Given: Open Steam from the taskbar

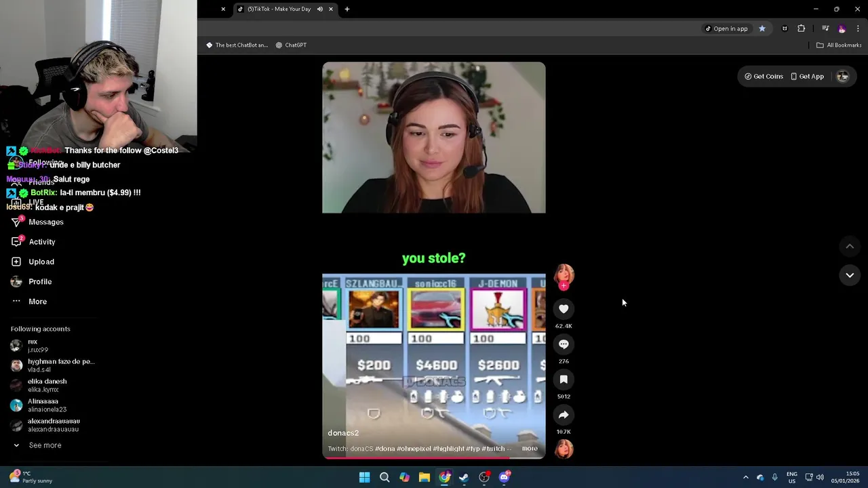Looking at the screenshot, I should [x=464, y=477].
